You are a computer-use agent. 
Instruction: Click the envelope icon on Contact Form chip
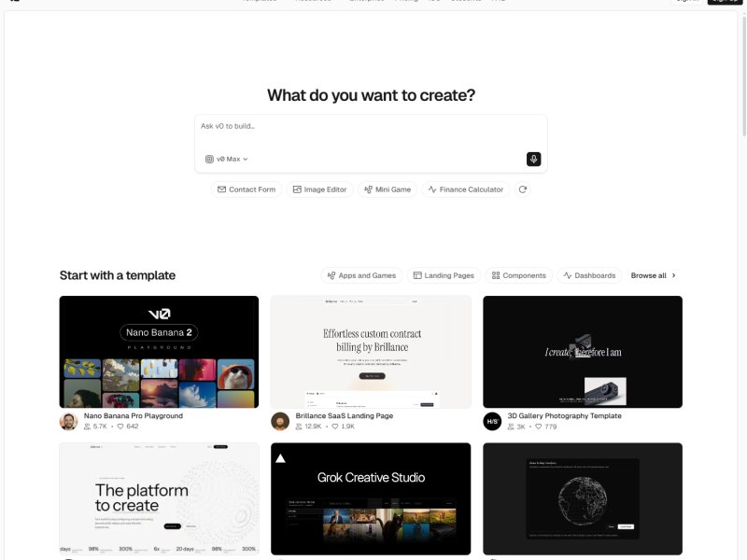221,189
